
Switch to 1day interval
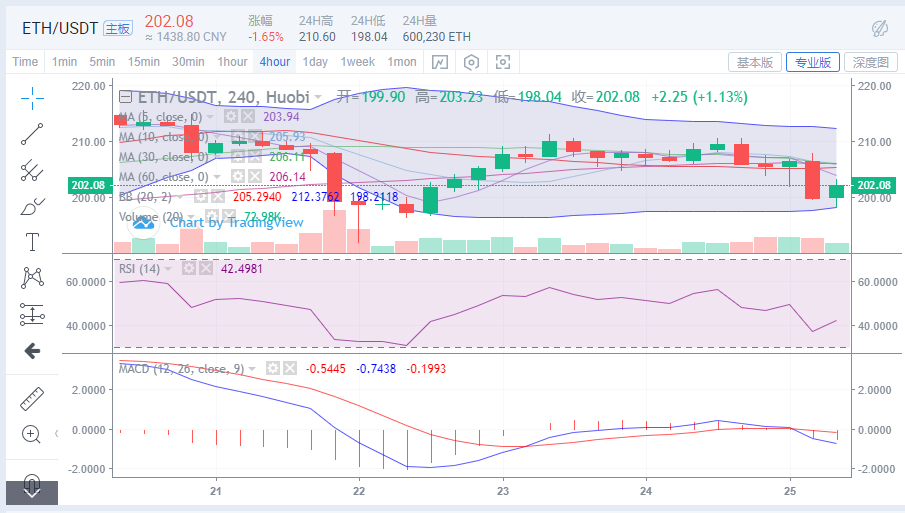pyautogui.click(x=315, y=62)
